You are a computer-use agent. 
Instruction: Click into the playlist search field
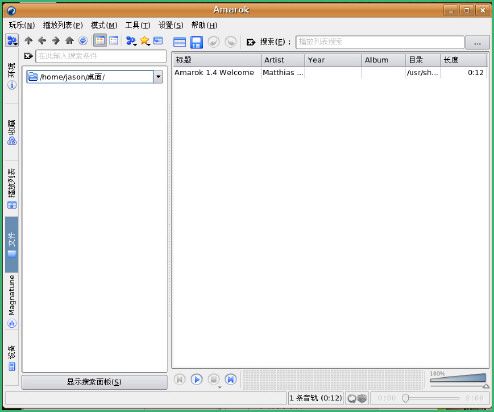click(x=380, y=42)
